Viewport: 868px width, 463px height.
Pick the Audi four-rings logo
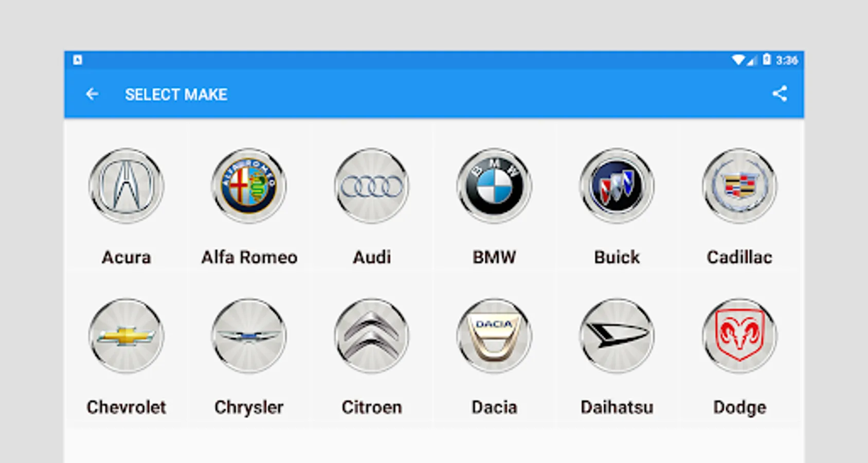[x=372, y=186]
